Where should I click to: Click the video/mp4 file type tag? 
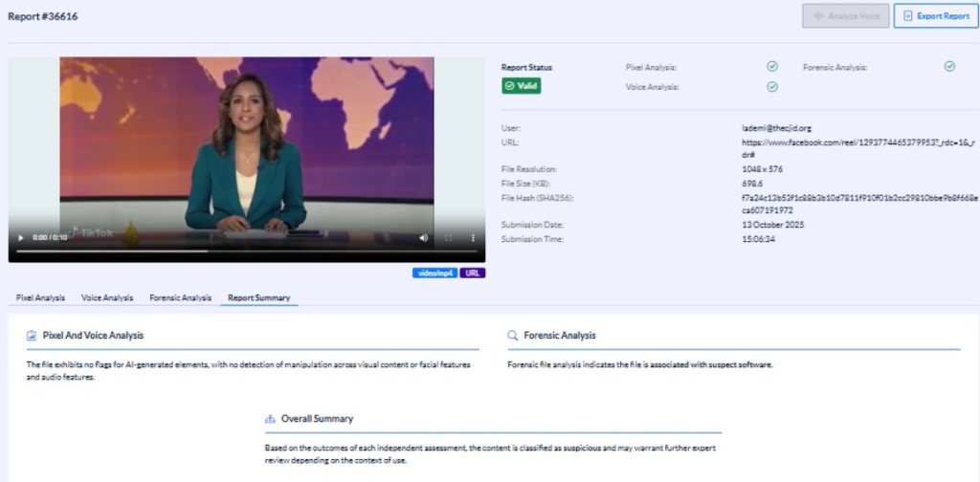coord(434,273)
